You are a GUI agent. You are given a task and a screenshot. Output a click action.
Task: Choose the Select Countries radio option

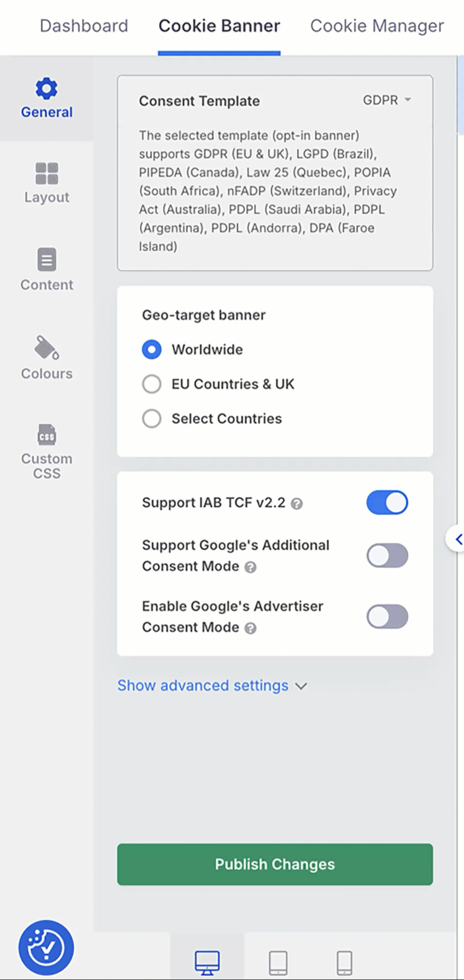(152, 419)
